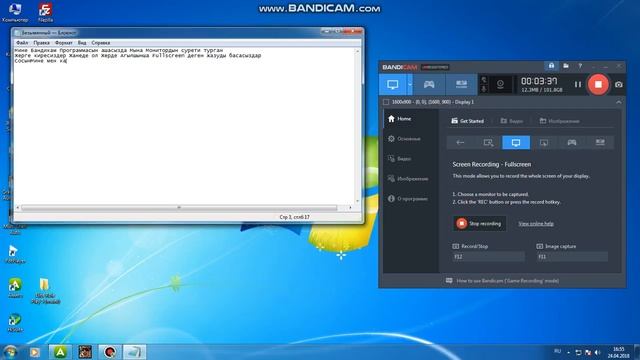The height and width of the screenshot is (360, 640).
Task: Click the Notepad vertical scrollbar up arrow
Action: point(358,51)
